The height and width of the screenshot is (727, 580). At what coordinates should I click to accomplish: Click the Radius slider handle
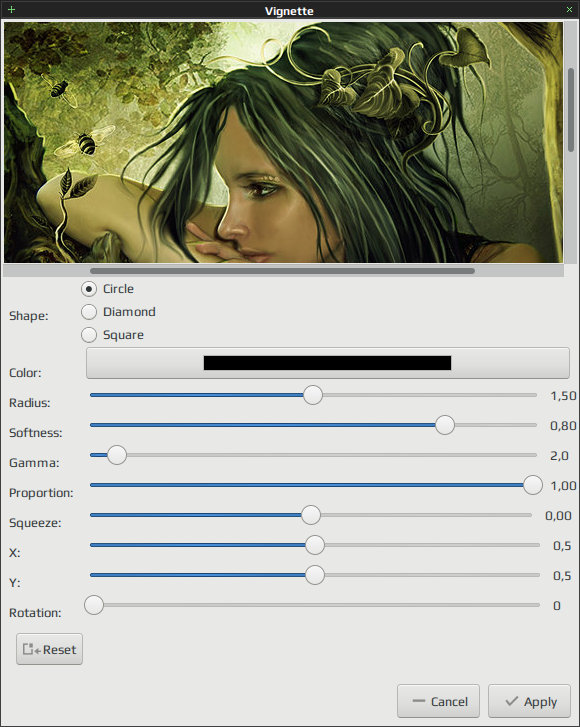coord(313,395)
